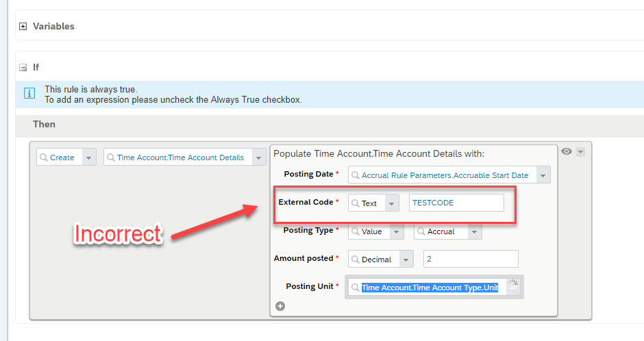Click the Posting Unit field text
The width and height of the screenshot is (644, 341).
click(x=430, y=288)
